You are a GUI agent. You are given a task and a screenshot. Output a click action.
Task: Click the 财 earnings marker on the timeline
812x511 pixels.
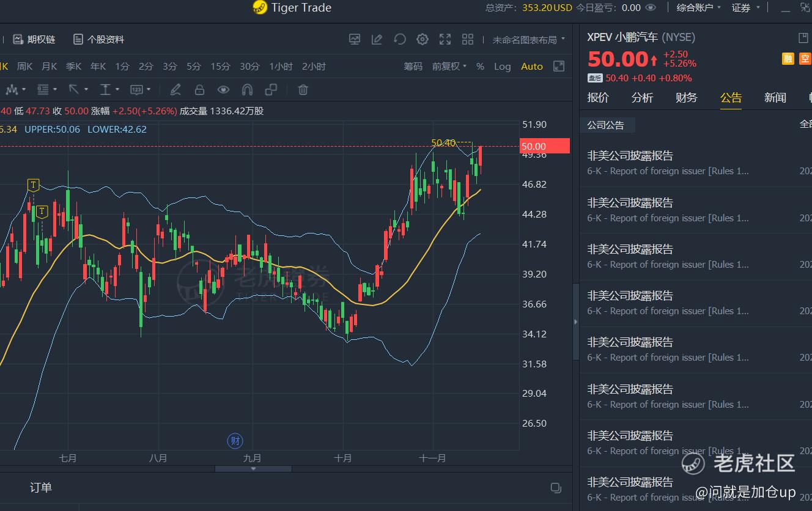point(235,441)
